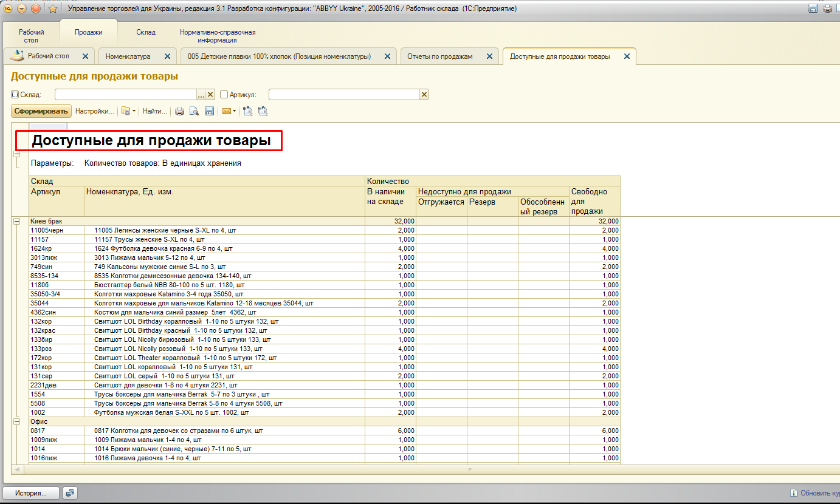Image resolution: width=840 pixels, height=504 pixels.
Task: Click the printer icon in title bar
Action: [x=827, y=9]
